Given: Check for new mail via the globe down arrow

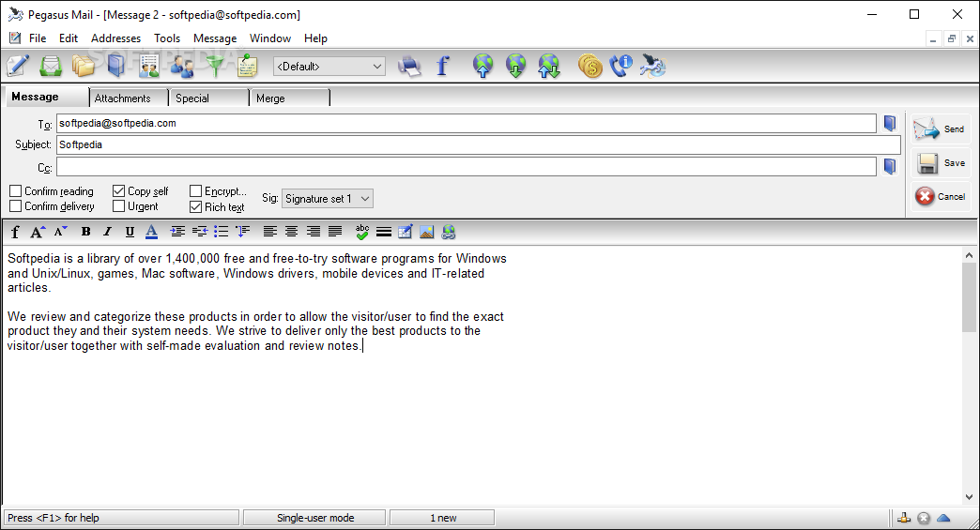Looking at the screenshot, I should [x=516, y=66].
